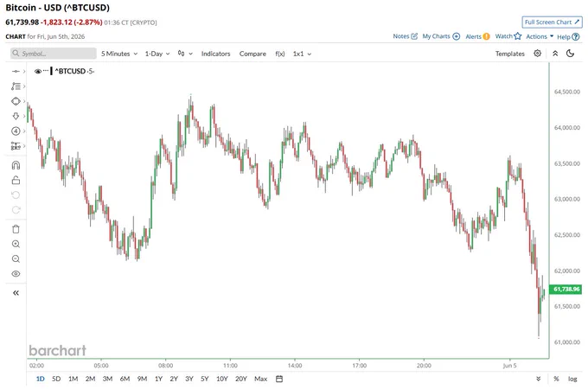Open Alerts for Bitcoin
588x389 pixels.
click(x=477, y=36)
